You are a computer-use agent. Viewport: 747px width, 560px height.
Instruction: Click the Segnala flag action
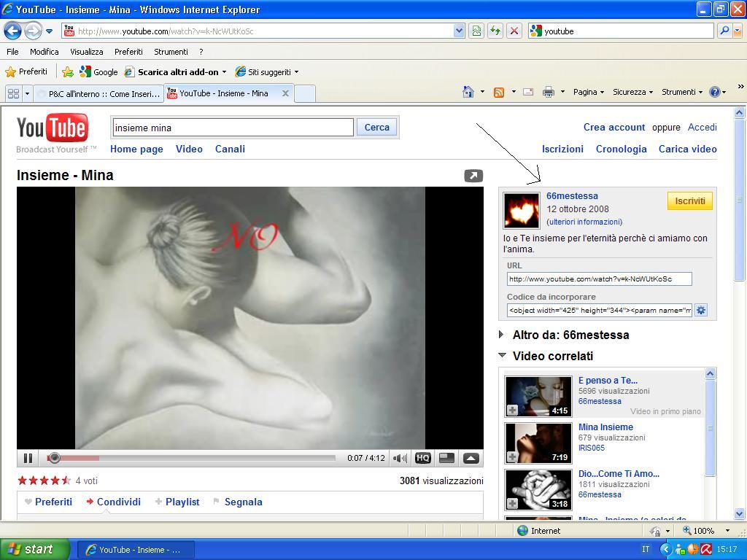coord(238,502)
